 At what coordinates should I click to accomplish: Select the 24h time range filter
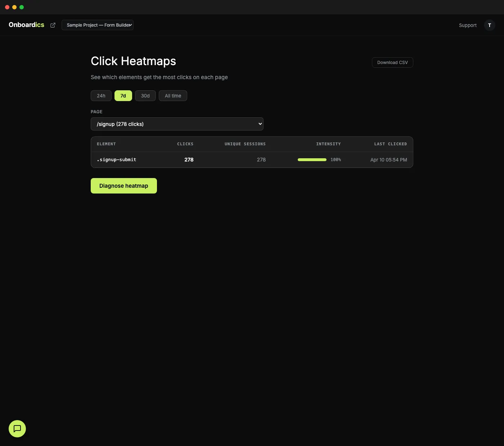point(101,96)
